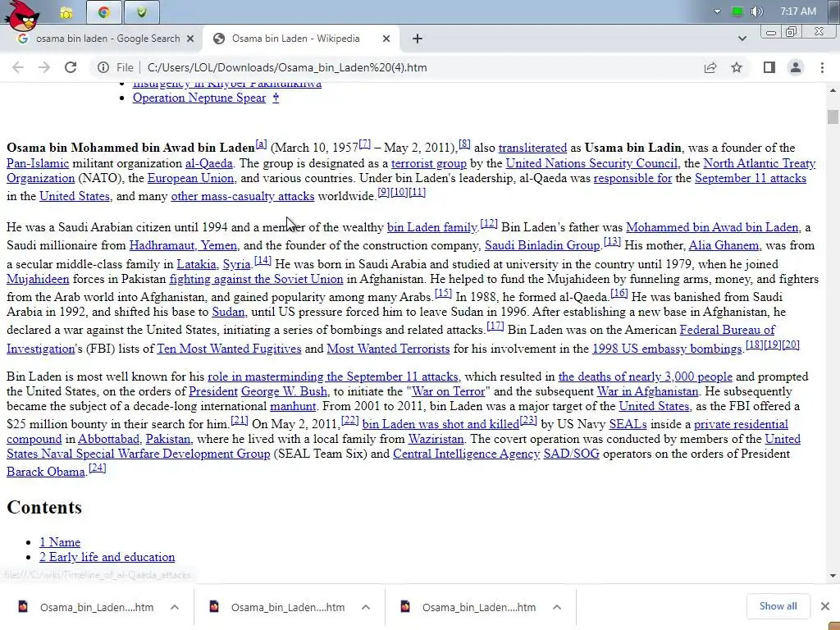Bookmark this page with star
Viewport: 840px width, 630px height.
[x=737, y=67]
